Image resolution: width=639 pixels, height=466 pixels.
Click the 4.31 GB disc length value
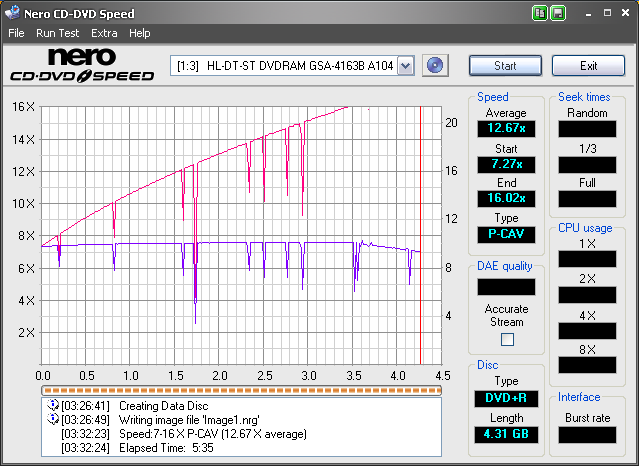tap(506, 435)
